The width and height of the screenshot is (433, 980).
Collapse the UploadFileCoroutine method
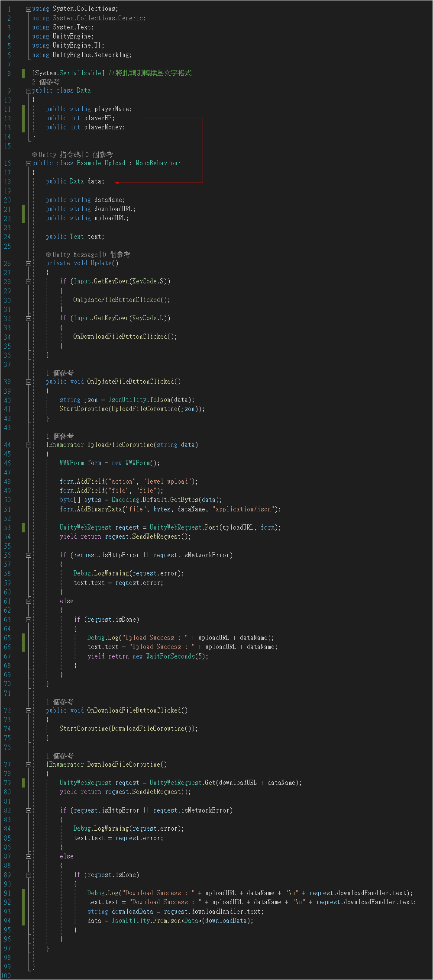(29, 445)
